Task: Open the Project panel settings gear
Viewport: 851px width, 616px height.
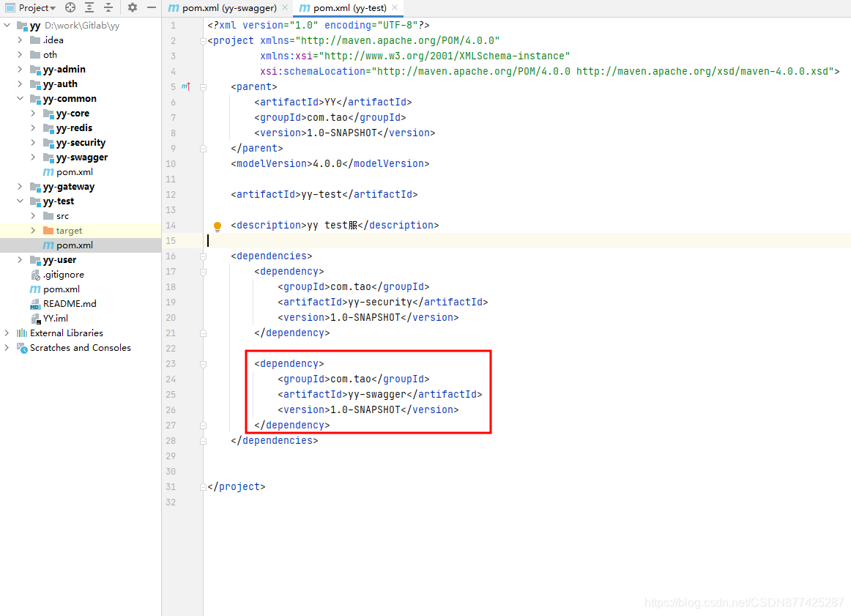Action: (132, 7)
